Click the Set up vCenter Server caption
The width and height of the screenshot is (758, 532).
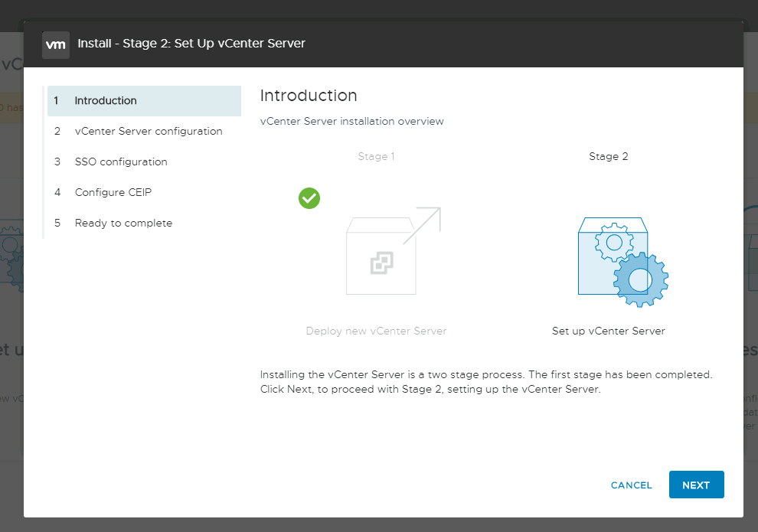[608, 331]
